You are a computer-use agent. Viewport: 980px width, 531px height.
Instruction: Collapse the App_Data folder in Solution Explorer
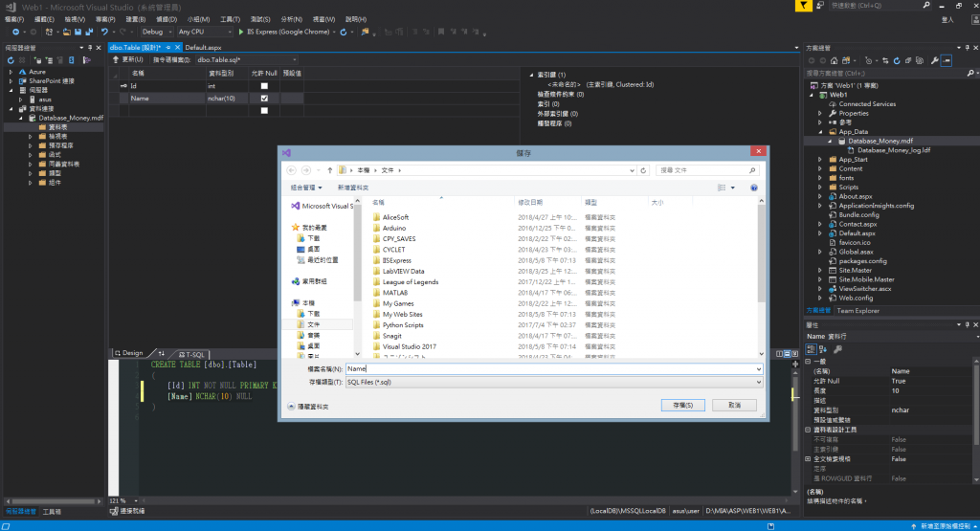[x=820, y=132]
